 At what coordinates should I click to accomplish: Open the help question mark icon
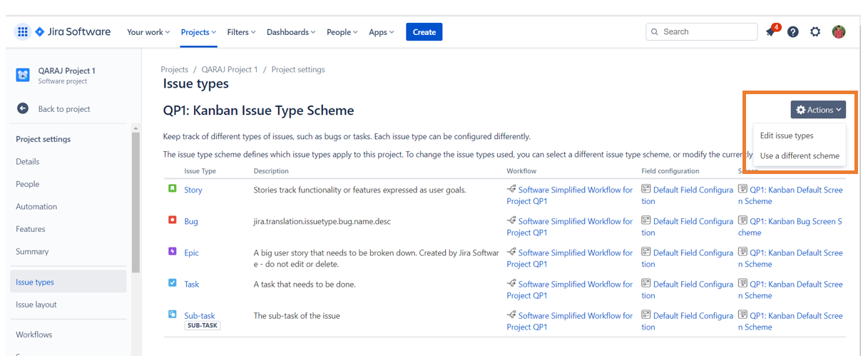click(792, 32)
